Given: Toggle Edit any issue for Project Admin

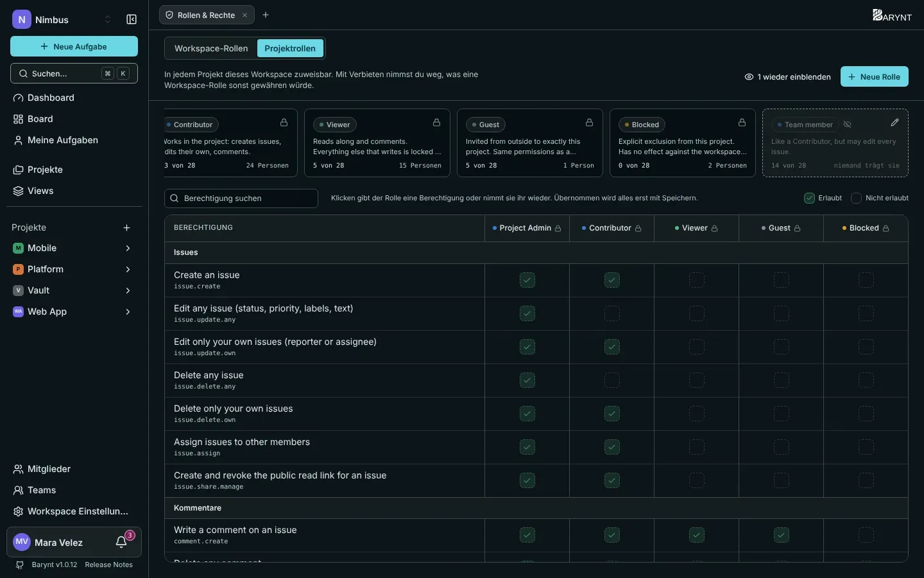Looking at the screenshot, I should (527, 313).
